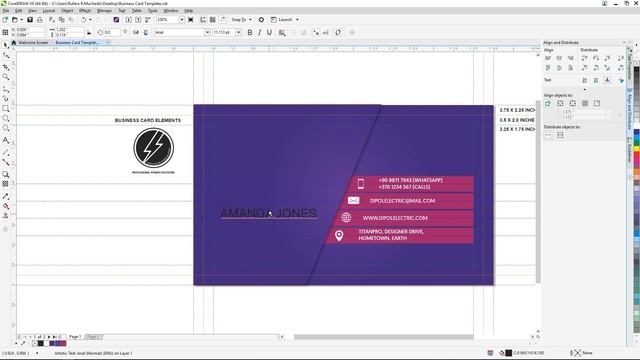Select the Freehand tool in the toolbox
Viewport: 640px width, 360px height.
(x=5, y=89)
